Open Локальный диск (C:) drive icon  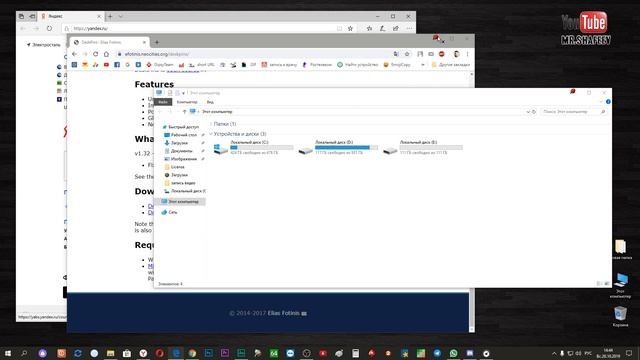click(221, 149)
